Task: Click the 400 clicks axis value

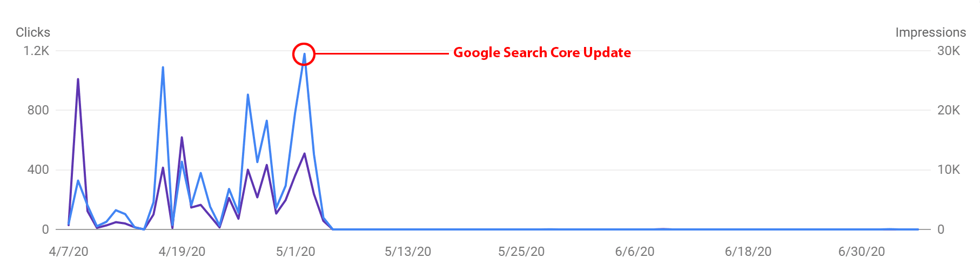Action: coord(38,170)
